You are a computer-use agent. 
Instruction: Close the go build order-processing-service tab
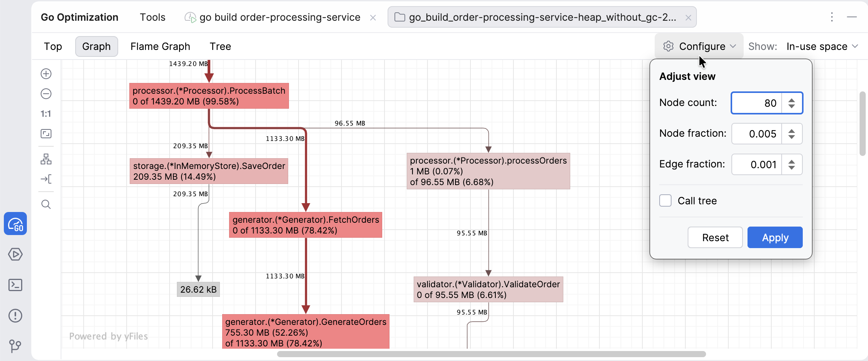(x=373, y=18)
